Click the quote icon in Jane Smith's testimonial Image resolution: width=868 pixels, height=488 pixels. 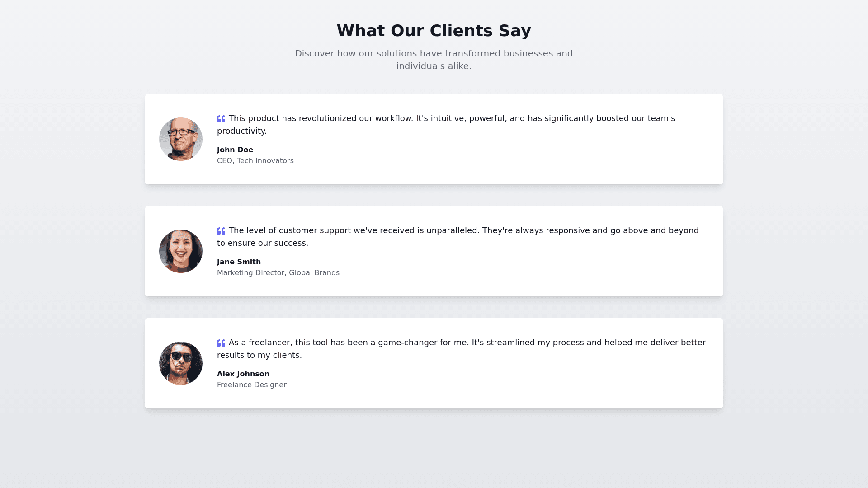click(221, 231)
